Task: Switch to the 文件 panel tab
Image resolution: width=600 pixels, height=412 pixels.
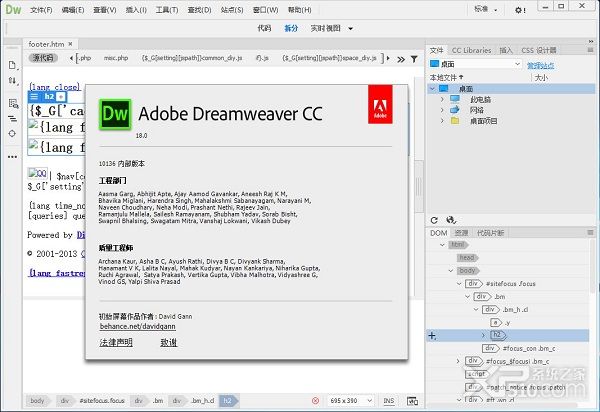Action: (x=437, y=50)
